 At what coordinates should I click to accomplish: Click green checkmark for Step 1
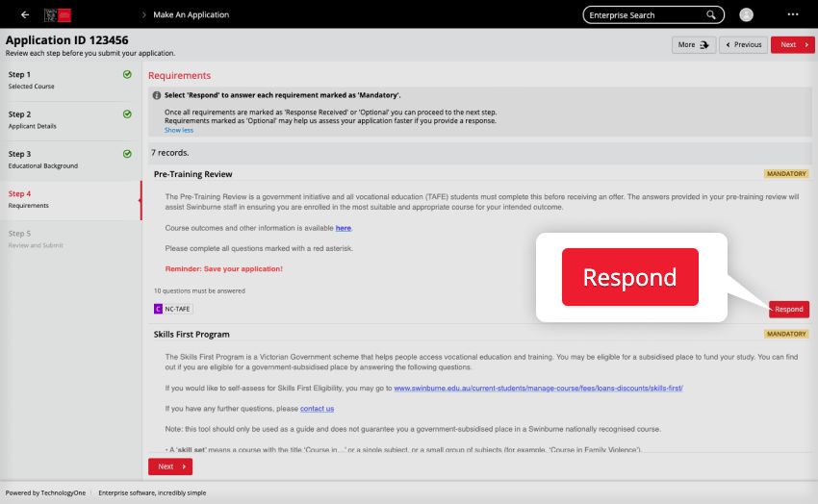pyautogui.click(x=127, y=74)
